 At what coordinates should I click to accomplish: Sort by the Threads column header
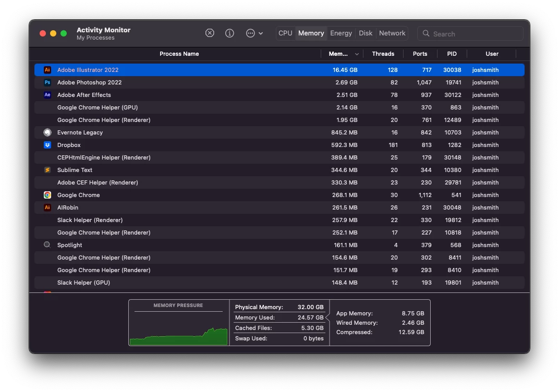tap(383, 54)
